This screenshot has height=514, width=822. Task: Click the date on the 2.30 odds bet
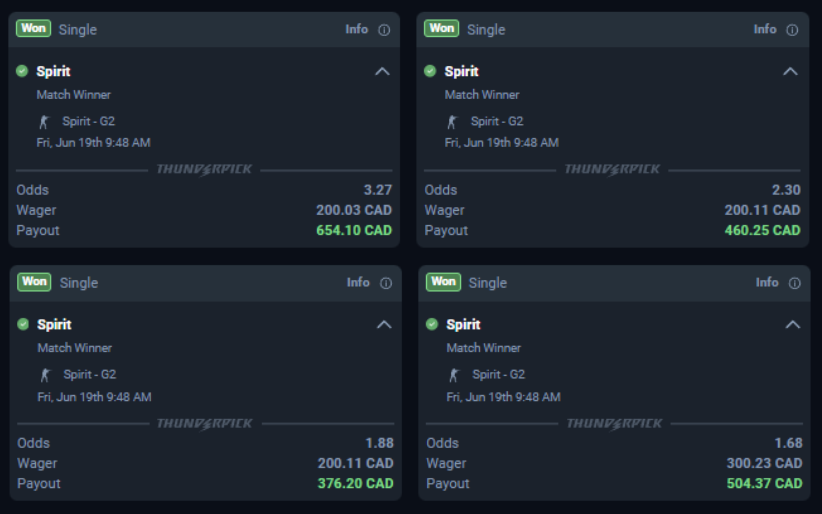point(502,143)
